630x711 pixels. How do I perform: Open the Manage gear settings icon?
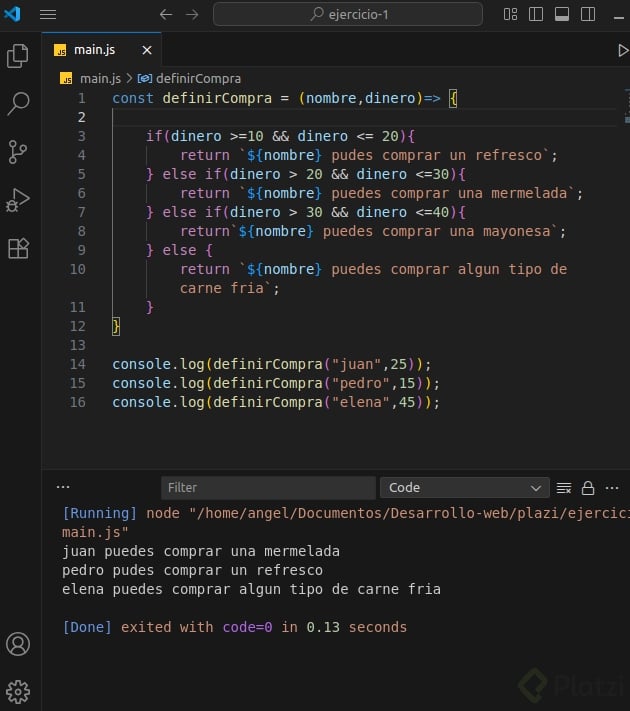click(18, 691)
